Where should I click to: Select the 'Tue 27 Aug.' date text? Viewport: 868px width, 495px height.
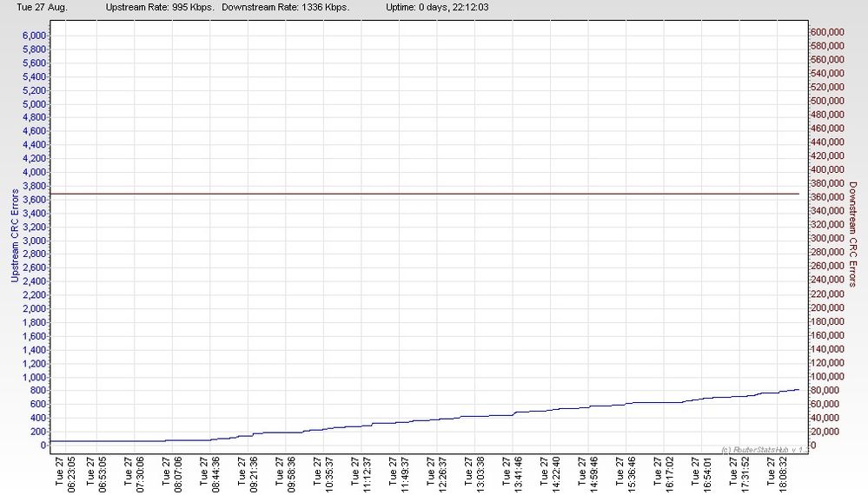(42, 7)
